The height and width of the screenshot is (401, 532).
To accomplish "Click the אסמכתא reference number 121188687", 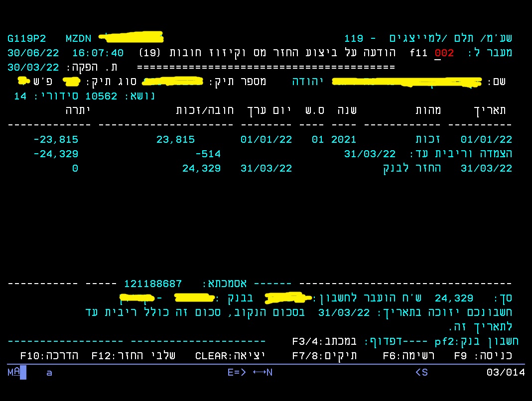I will click(153, 284).
